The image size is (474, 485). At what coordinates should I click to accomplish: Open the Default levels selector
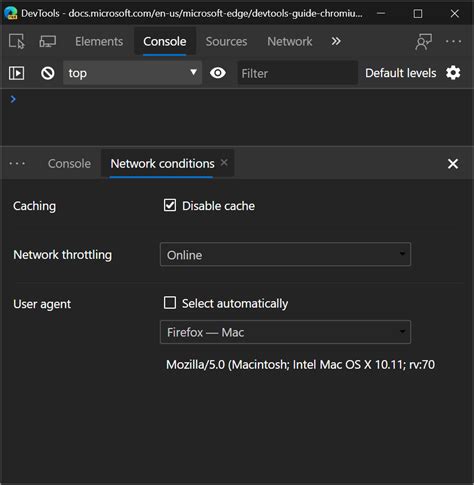point(401,73)
